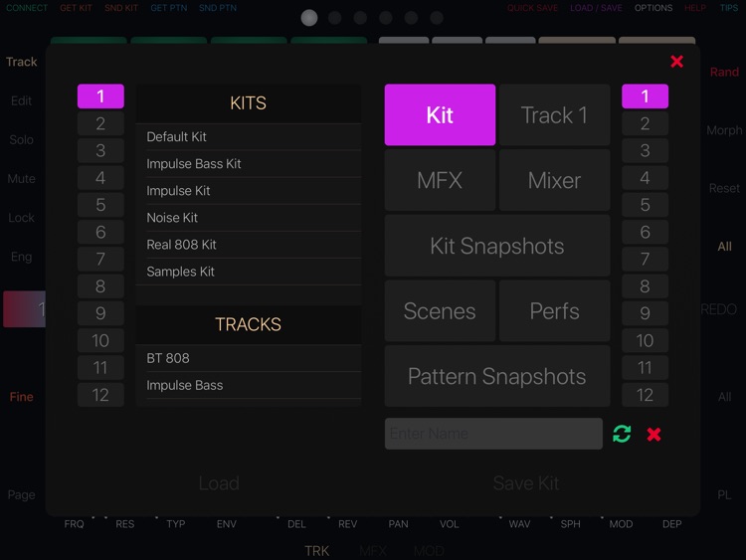This screenshot has height=560, width=746.
Task: Open the CONNECT menu item
Action: tap(27, 8)
